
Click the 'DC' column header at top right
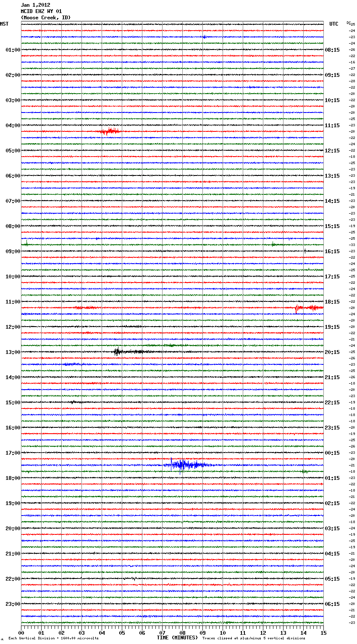(349, 23)
